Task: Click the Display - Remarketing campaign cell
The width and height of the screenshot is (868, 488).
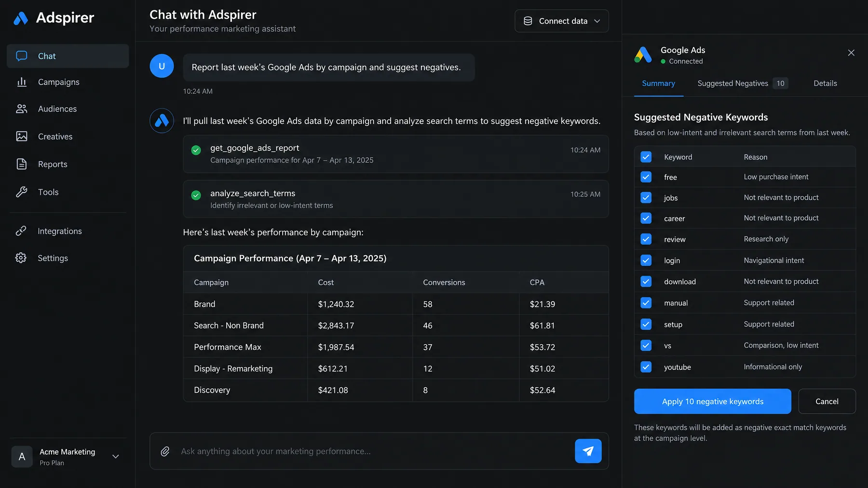Action: (x=245, y=368)
